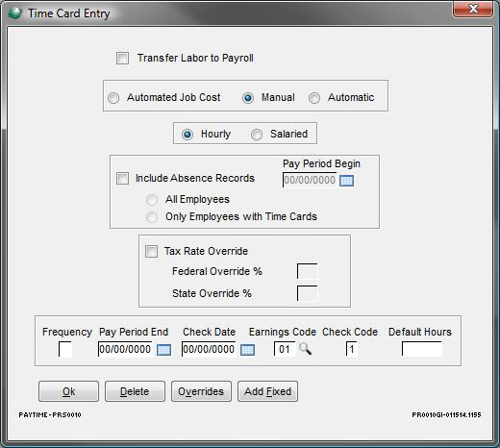Open calendar picker for Pay Period End
Viewport: 500px width, 448px height.
(163, 350)
